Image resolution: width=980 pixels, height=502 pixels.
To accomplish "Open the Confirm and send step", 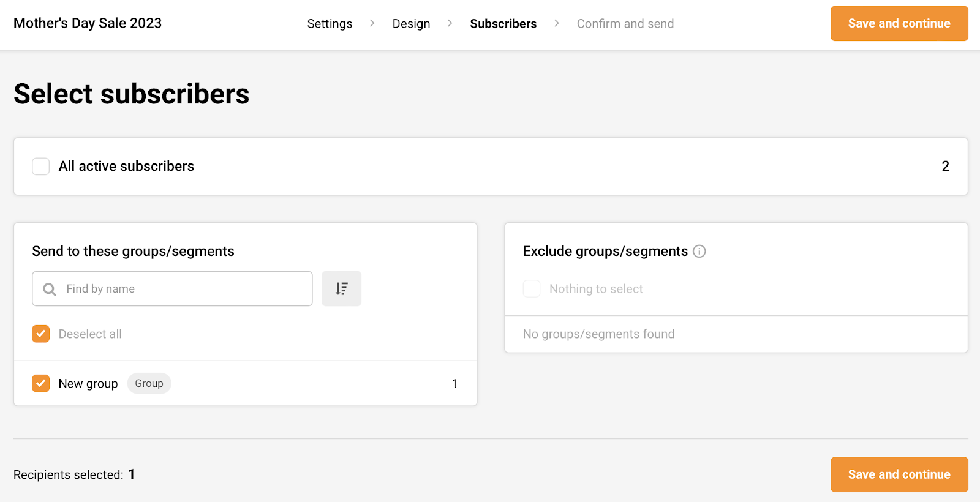I will coord(625,24).
